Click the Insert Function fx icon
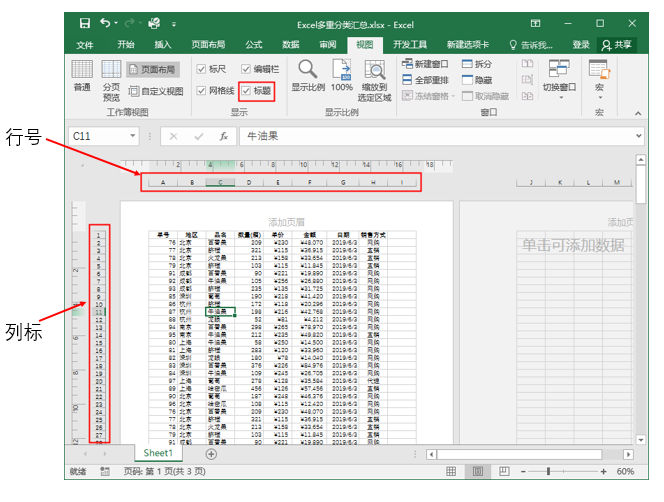Image resolution: width=664 pixels, height=502 pixels. [x=224, y=136]
